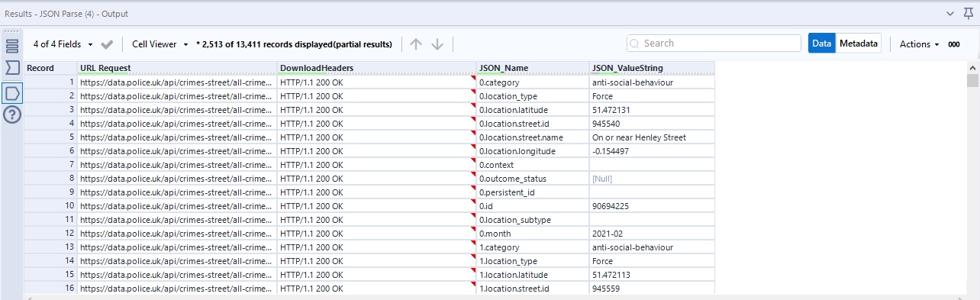Click the cell '1.category'
The height and width of the screenshot is (300, 980).
(533, 247)
